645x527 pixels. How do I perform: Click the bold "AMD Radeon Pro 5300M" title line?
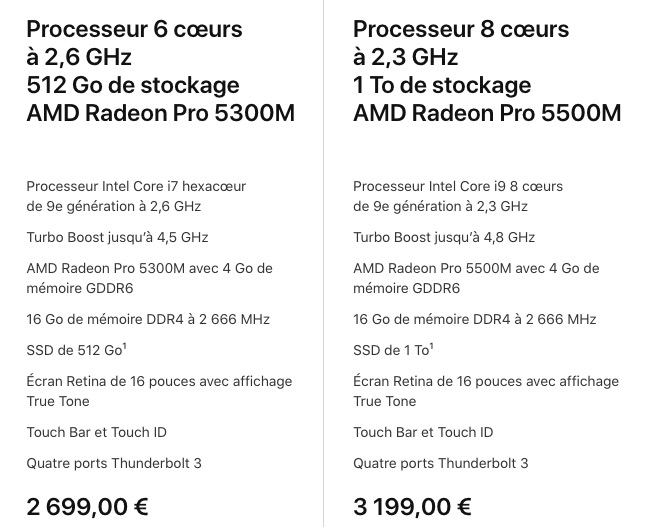coord(161,113)
